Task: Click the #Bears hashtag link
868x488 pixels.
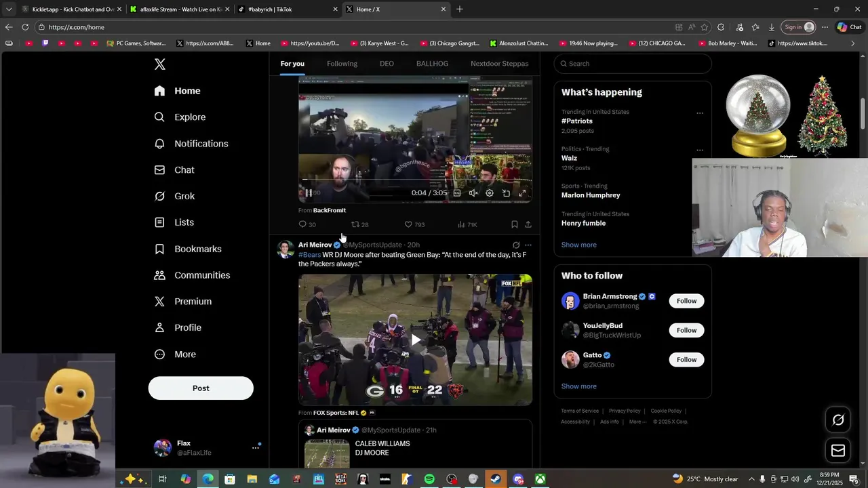Action: click(x=309, y=255)
